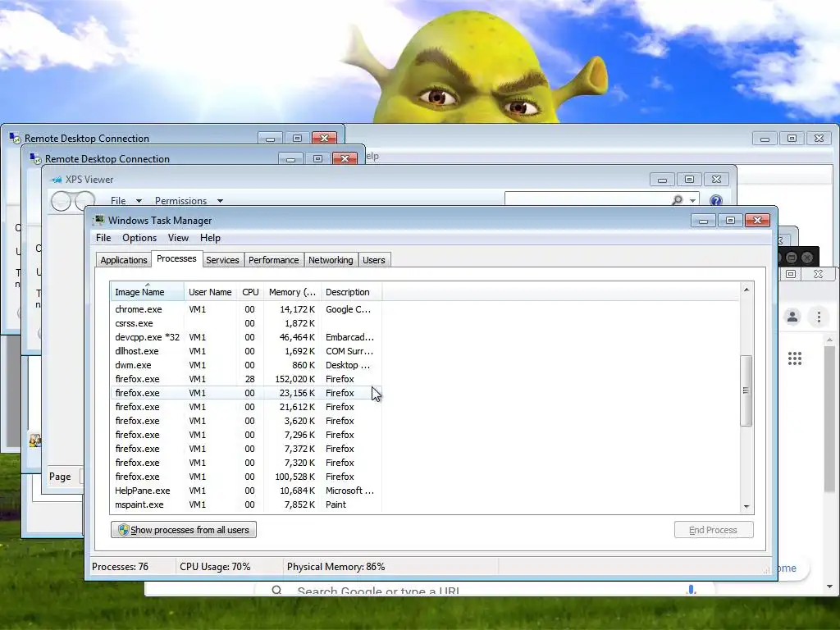Click the front Remote Desktop Connection window icon
Viewport: 840px width, 630px height.
tap(35, 158)
